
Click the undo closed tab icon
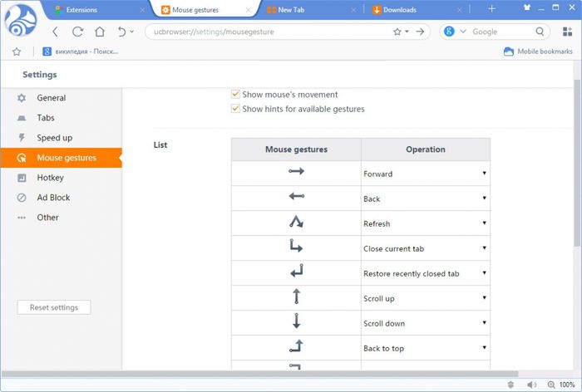coord(121,32)
